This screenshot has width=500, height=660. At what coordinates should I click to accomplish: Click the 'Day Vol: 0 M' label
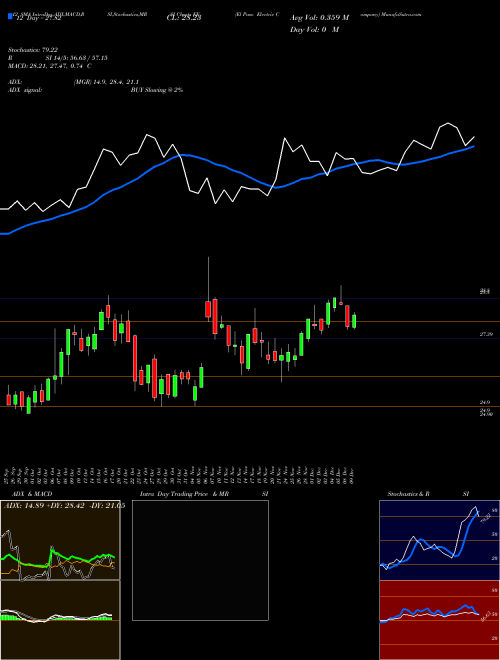(x=314, y=29)
